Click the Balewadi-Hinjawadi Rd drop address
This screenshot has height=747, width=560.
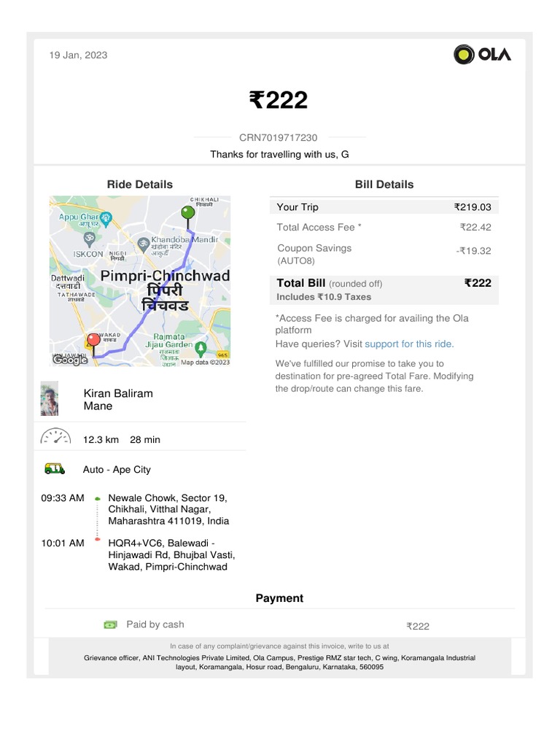point(168,554)
